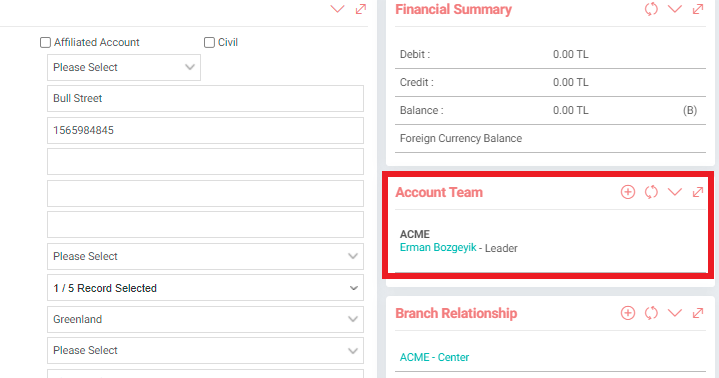Open the 1 / 5 Record Selected dropdown
This screenshot has height=378, width=719.
click(x=205, y=288)
